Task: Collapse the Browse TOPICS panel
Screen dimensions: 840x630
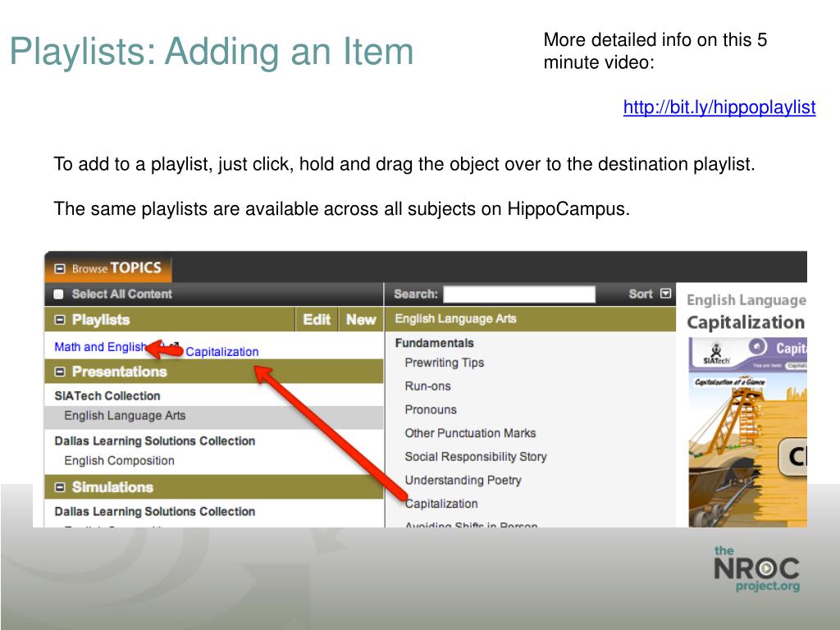Action: [x=60, y=268]
